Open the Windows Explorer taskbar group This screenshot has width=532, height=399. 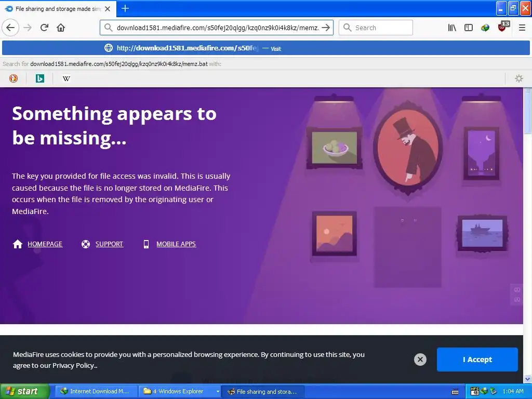(177, 392)
